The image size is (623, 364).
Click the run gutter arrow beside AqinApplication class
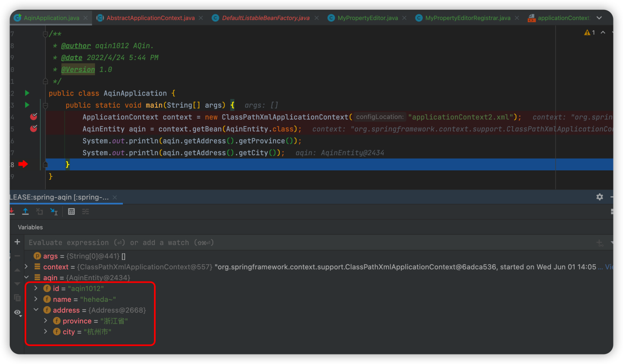(27, 93)
